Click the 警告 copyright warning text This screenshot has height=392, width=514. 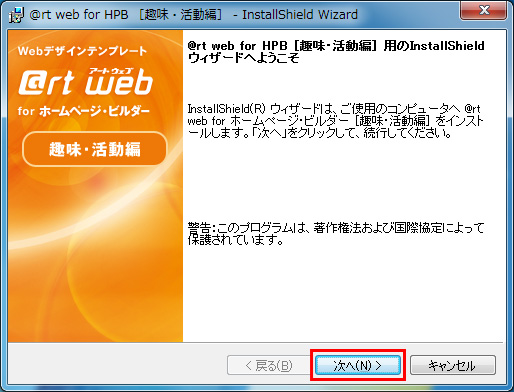coord(336,234)
